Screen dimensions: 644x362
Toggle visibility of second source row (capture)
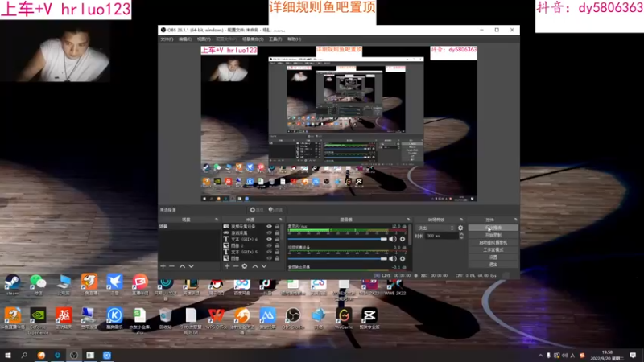[x=269, y=232]
